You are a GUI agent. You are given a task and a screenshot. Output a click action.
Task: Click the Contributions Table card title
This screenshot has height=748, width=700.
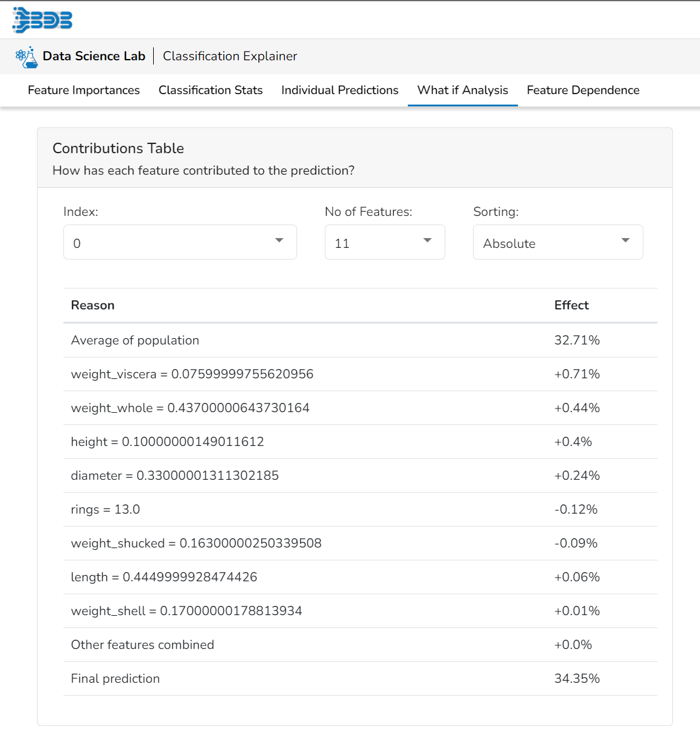[118, 148]
